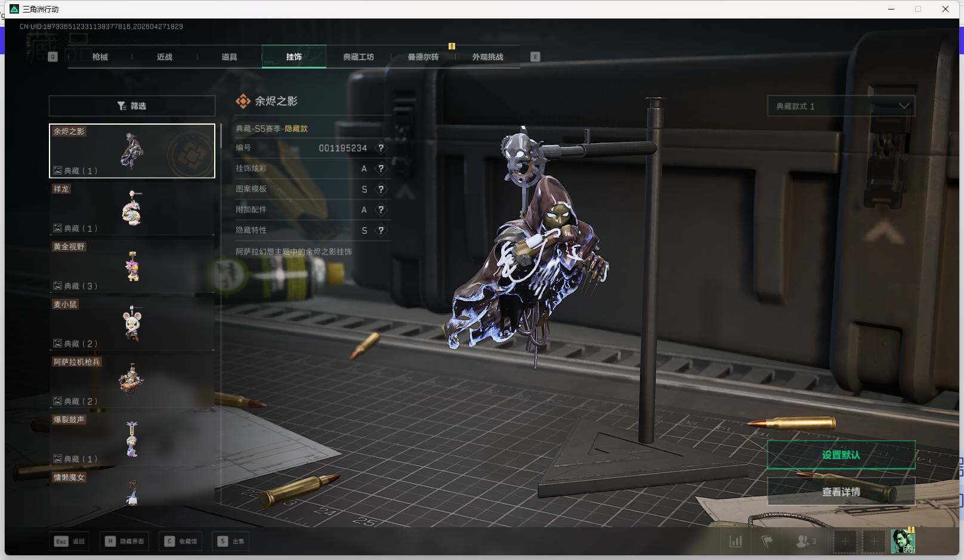The height and width of the screenshot is (560, 964).
Task: Select the 祥龙 charm thumbnail
Action: 132,208
